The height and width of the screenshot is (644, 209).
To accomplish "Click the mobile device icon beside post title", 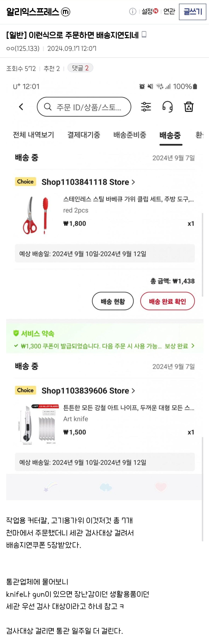I will [x=144, y=34].
